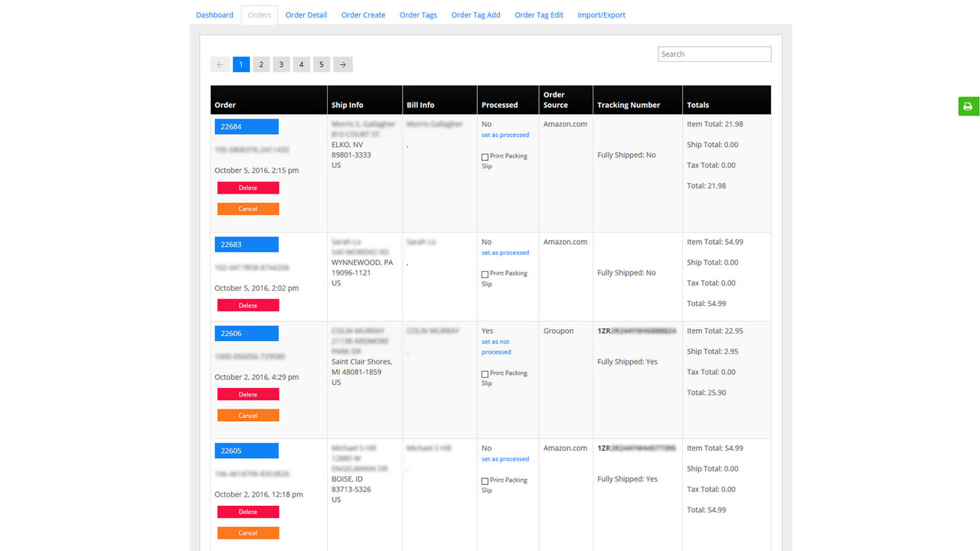This screenshot has width=980, height=551.
Task: Click the order number 22606 button
Action: [246, 333]
